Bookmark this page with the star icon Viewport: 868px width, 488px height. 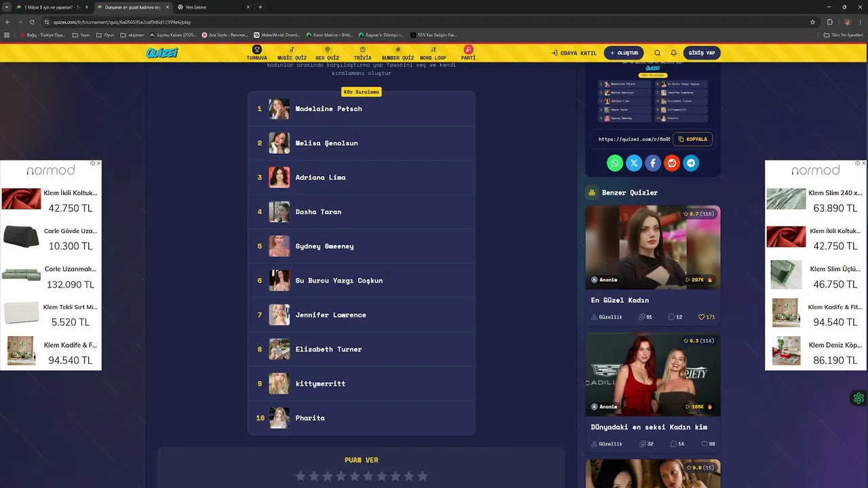pyautogui.click(x=812, y=22)
